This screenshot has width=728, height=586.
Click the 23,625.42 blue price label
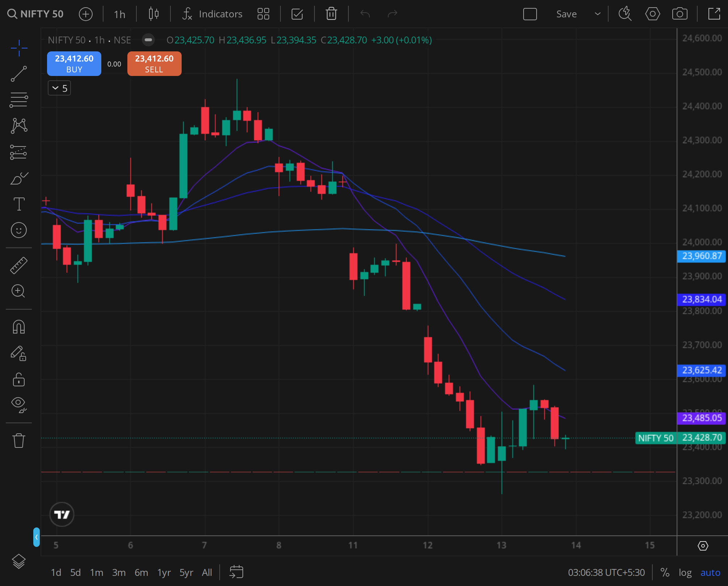[702, 370]
